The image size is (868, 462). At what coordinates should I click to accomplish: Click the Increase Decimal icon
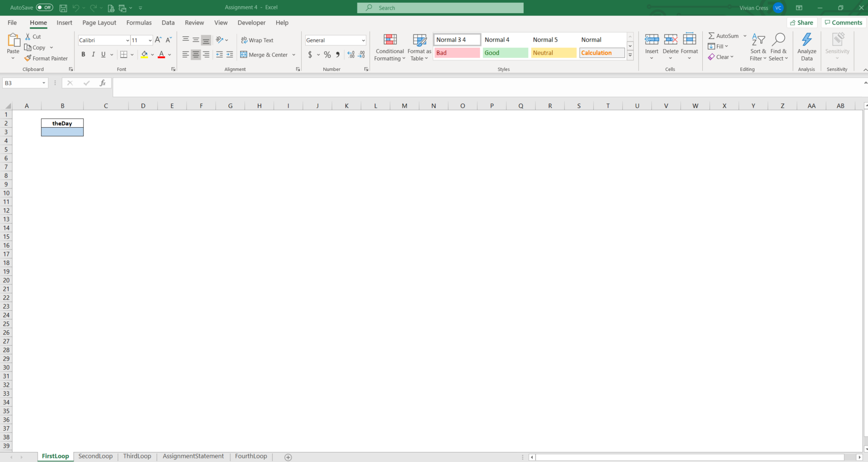[x=350, y=55]
